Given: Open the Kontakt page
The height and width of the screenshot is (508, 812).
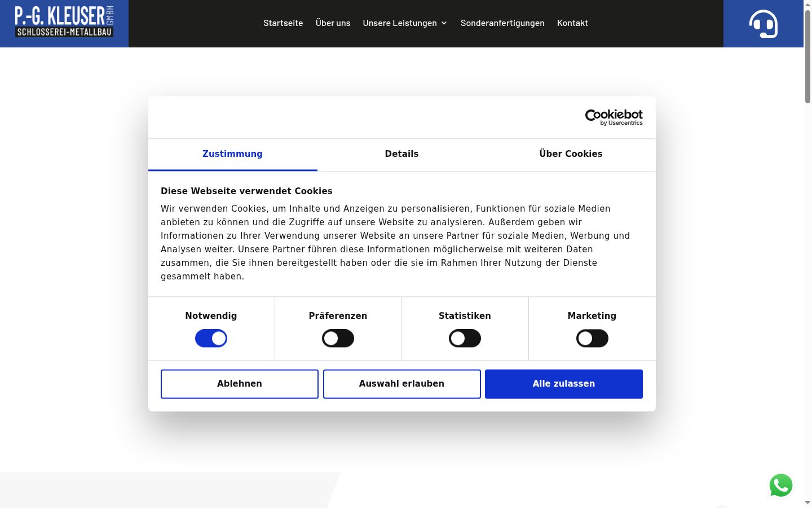Looking at the screenshot, I should point(572,23).
